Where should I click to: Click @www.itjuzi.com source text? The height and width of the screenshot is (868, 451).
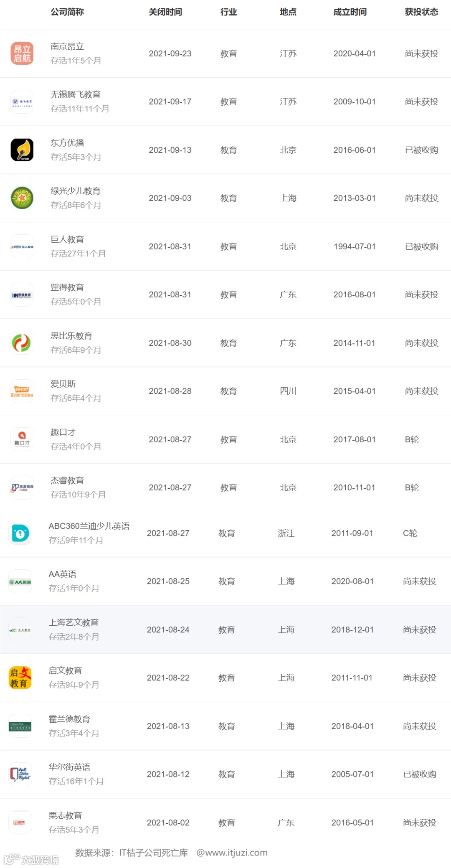point(232,853)
